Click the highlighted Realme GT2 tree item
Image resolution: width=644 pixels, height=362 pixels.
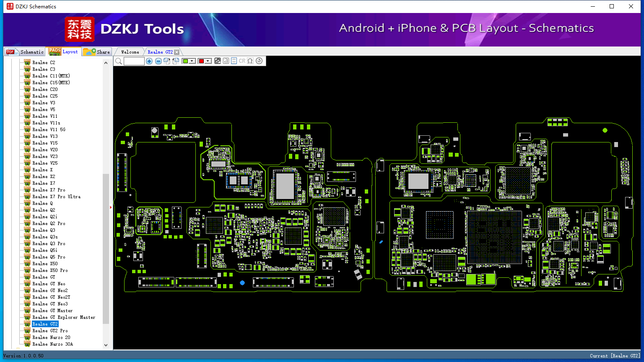(45, 324)
